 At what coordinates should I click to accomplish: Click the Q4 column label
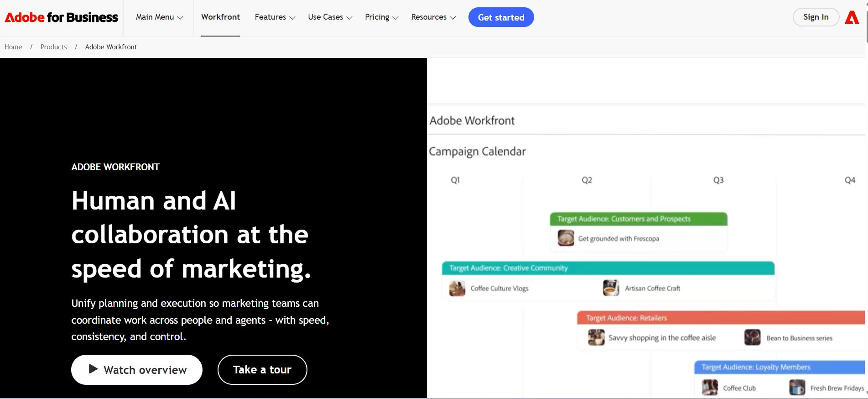(x=850, y=180)
